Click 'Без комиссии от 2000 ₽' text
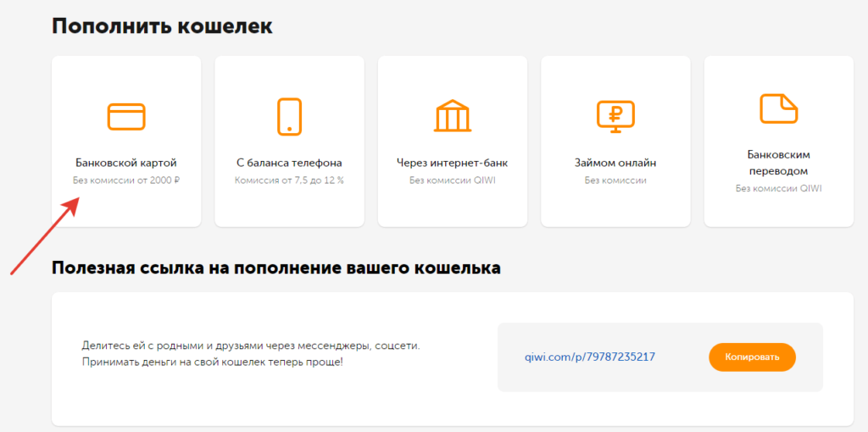 [x=126, y=180]
